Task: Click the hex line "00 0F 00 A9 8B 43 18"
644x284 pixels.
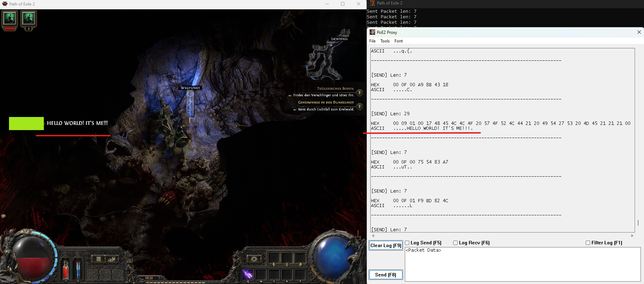Action: pos(421,85)
